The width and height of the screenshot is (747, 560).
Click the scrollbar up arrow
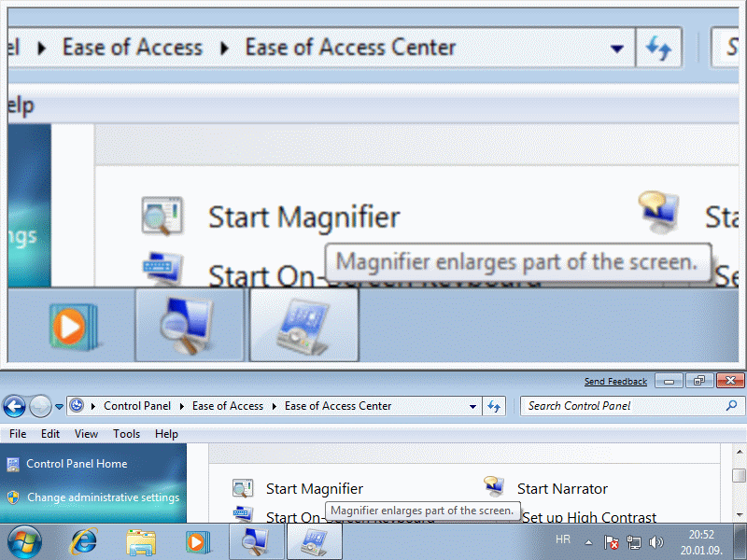click(x=739, y=452)
